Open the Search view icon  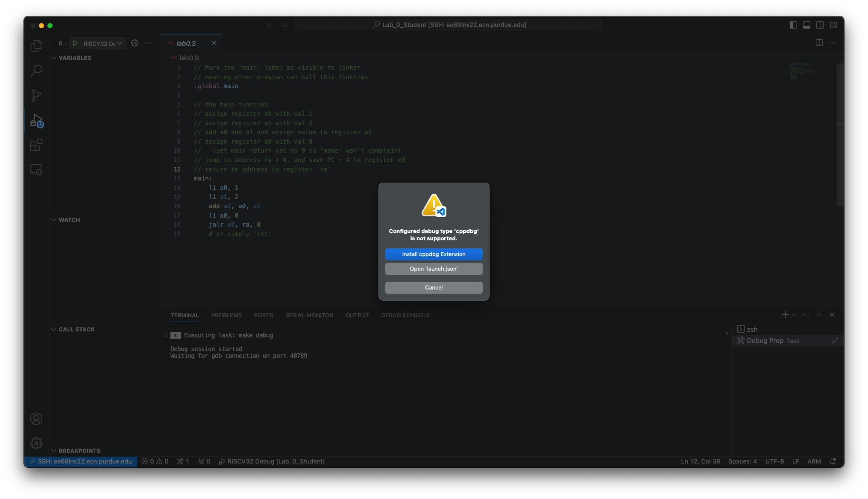click(36, 71)
